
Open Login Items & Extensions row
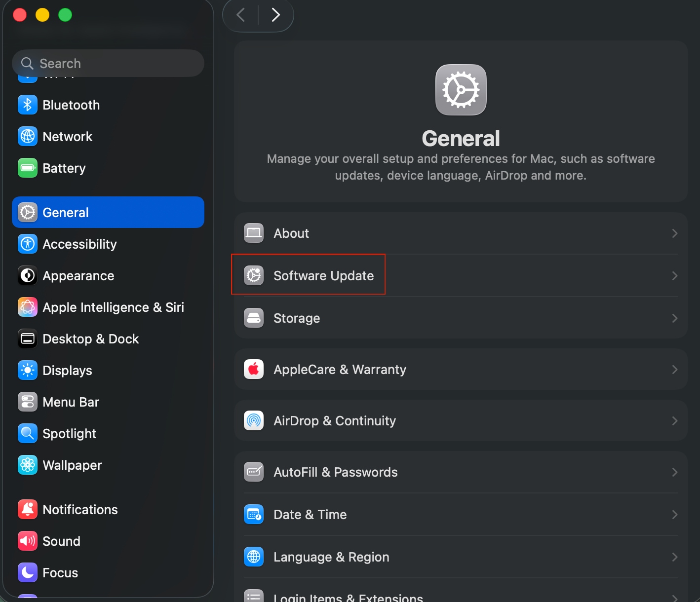point(461,591)
